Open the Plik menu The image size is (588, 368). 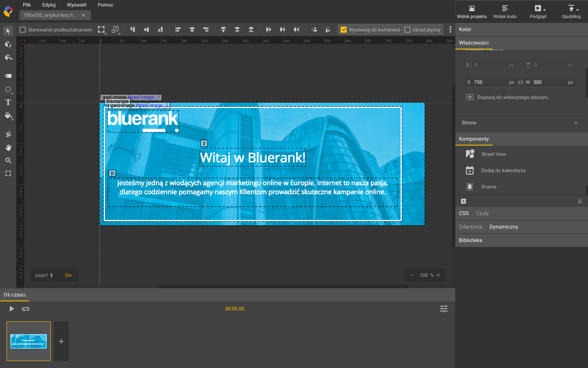coord(27,5)
